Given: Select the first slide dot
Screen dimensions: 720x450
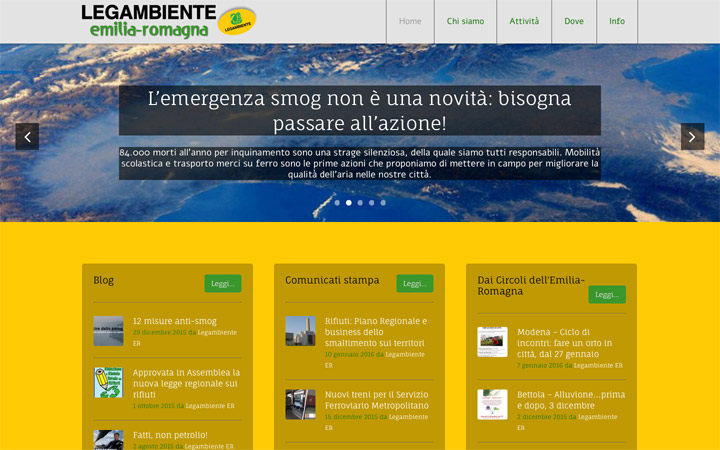Looking at the screenshot, I should point(337,202).
